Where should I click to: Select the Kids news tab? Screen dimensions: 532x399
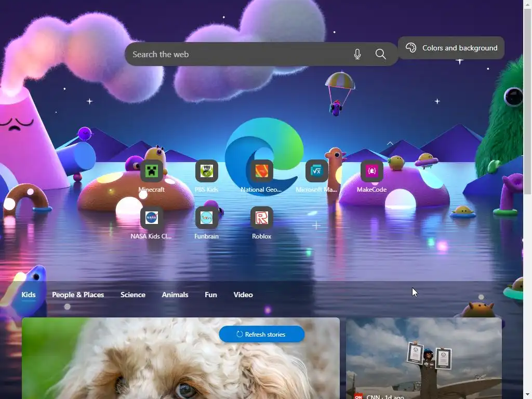coord(29,295)
